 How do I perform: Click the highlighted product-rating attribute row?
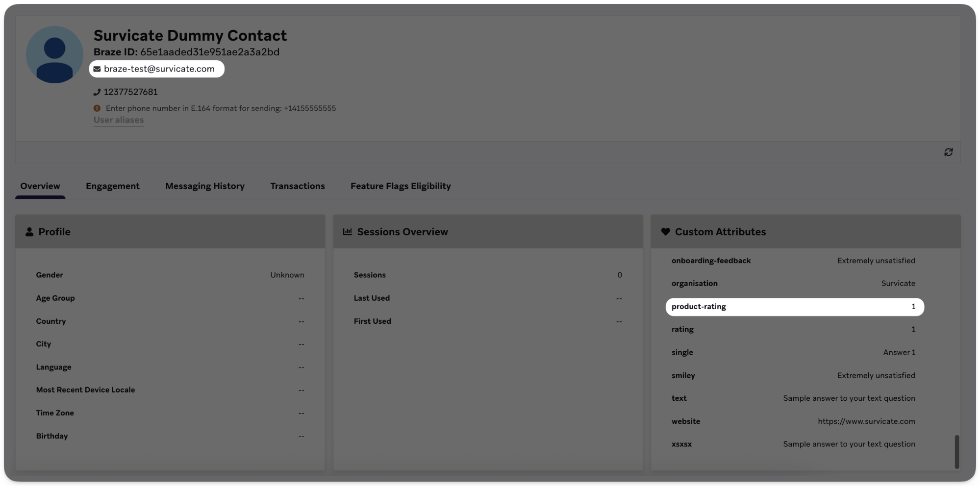coord(794,306)
